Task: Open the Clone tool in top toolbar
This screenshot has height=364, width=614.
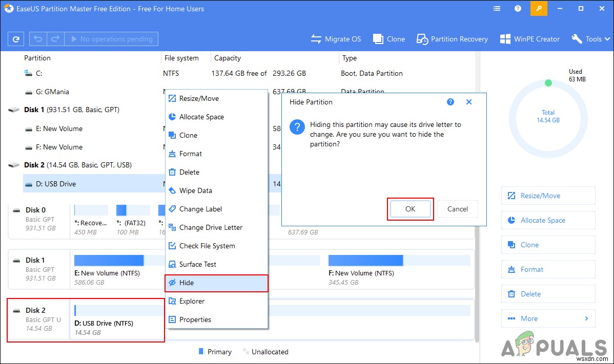Action: tap(389, 39)
